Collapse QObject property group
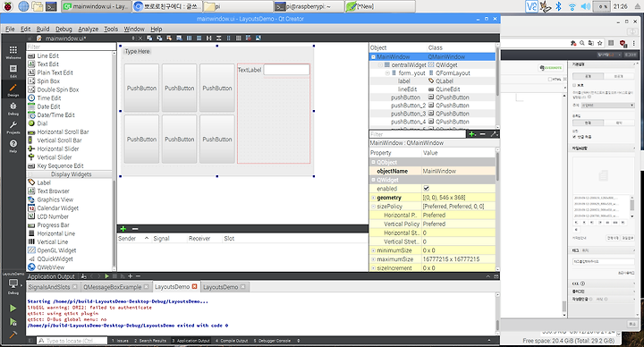This screenshot has width=644, height=347. [373, 162]
